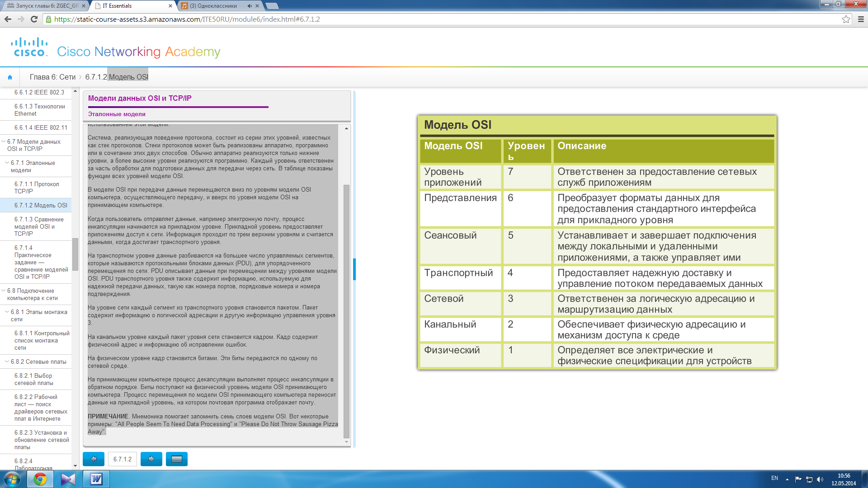This screenshot has width=868, height=488.
Task: Click network icon in system tray
Action: pos(809,479)
